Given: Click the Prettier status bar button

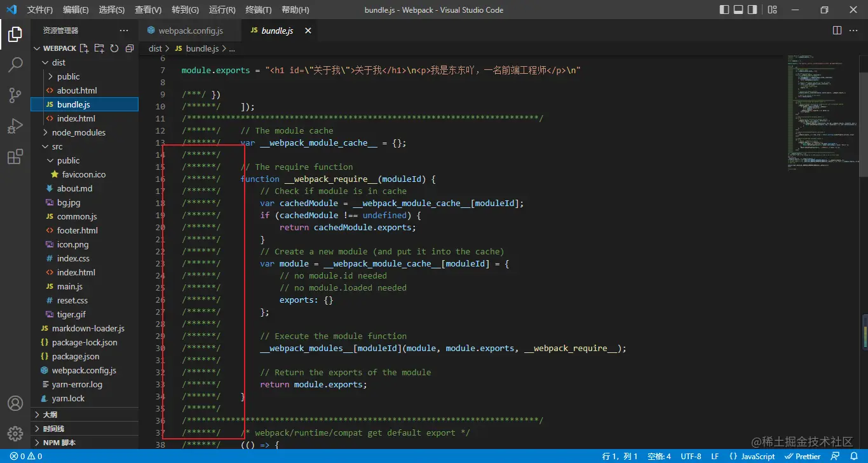Looking at the screenshot, I should coord(803,456).
